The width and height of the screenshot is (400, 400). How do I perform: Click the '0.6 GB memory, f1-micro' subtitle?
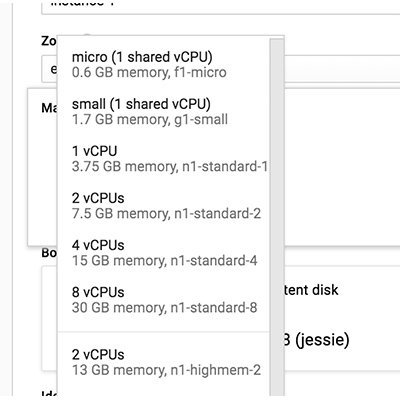(149, 72)
